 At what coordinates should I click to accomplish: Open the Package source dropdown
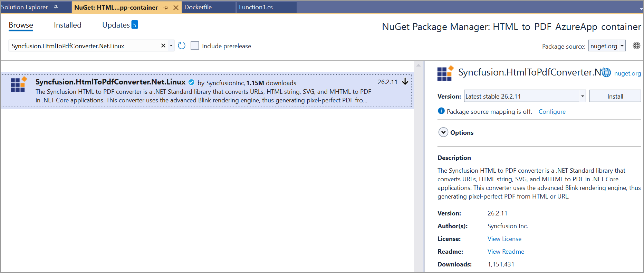pyautogui.click(x=607, y=46)
